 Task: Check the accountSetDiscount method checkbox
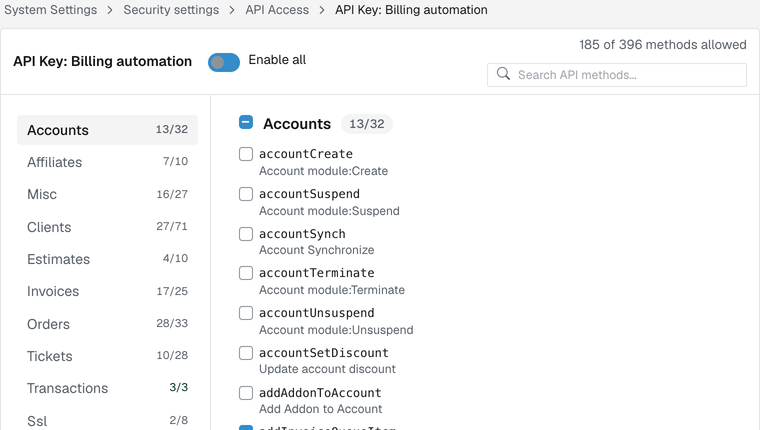(246, 353)
